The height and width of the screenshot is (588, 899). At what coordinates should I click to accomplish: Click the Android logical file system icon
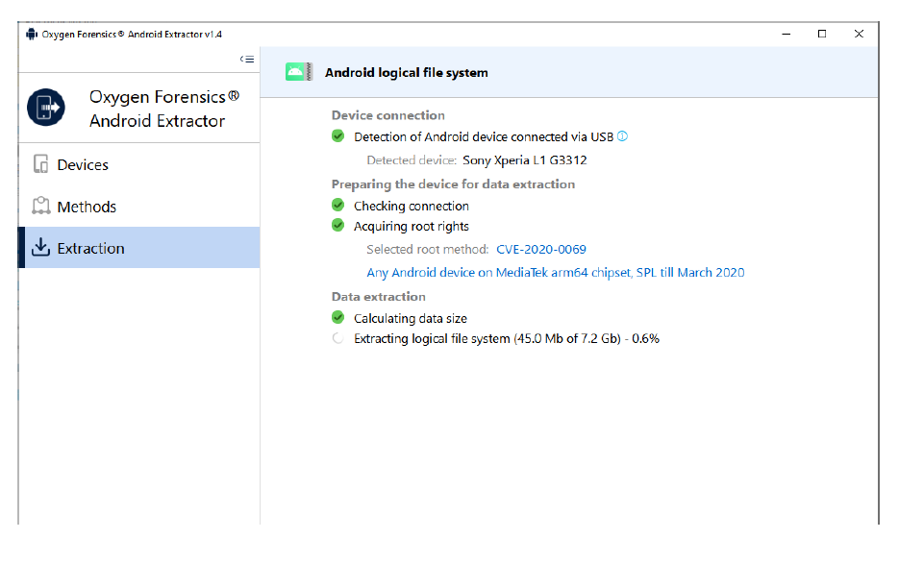[299, 72]
